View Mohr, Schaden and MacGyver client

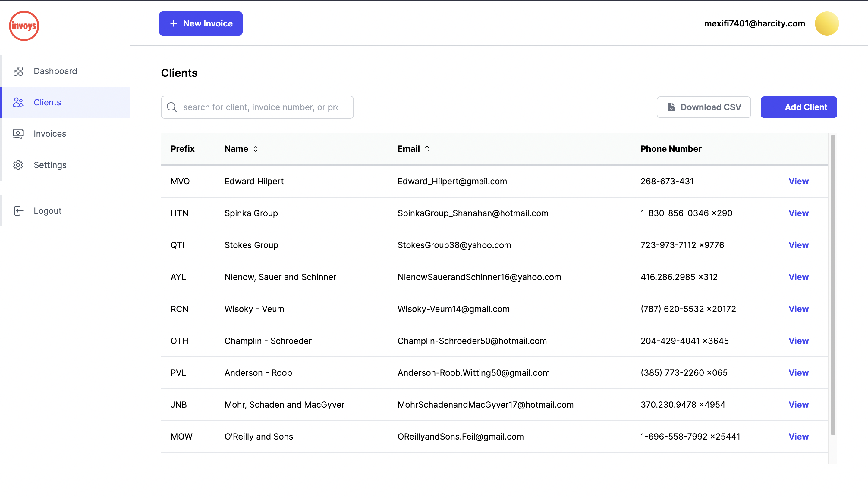coord(798,405)
